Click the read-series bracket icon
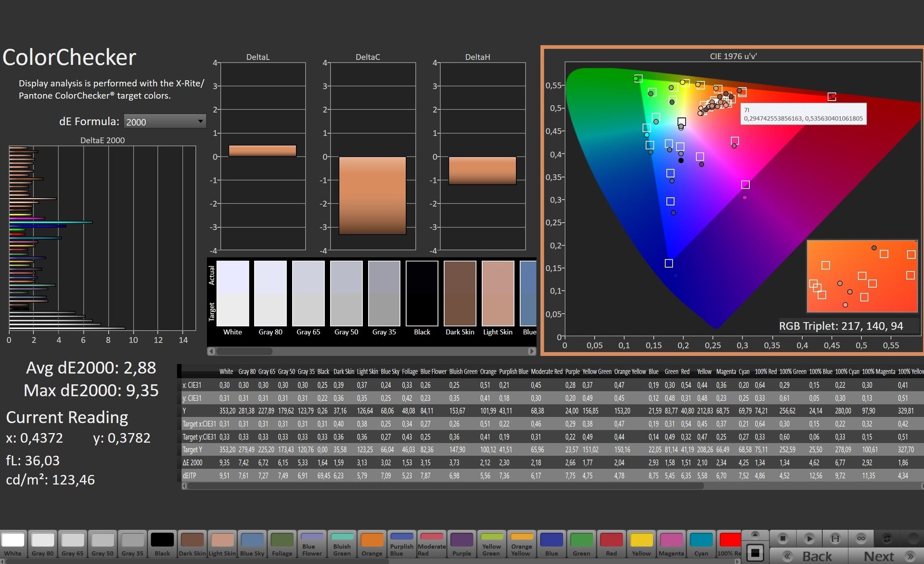This screenshot has height=564, width=924. (x=835, y=538)
